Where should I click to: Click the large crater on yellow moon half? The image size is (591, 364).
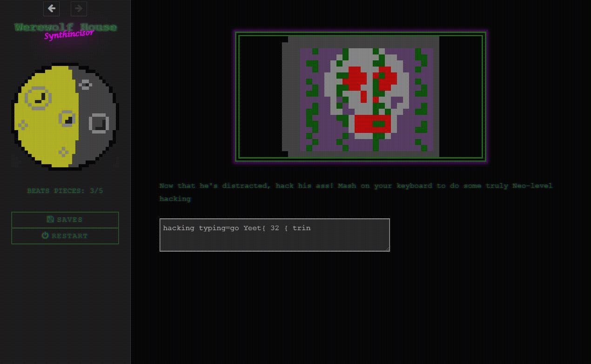(x=38, y=98)
